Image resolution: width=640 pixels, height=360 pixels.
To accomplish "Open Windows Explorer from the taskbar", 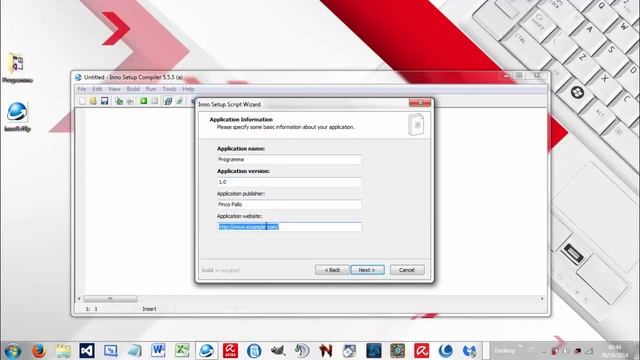I will (x=63, y=351).
